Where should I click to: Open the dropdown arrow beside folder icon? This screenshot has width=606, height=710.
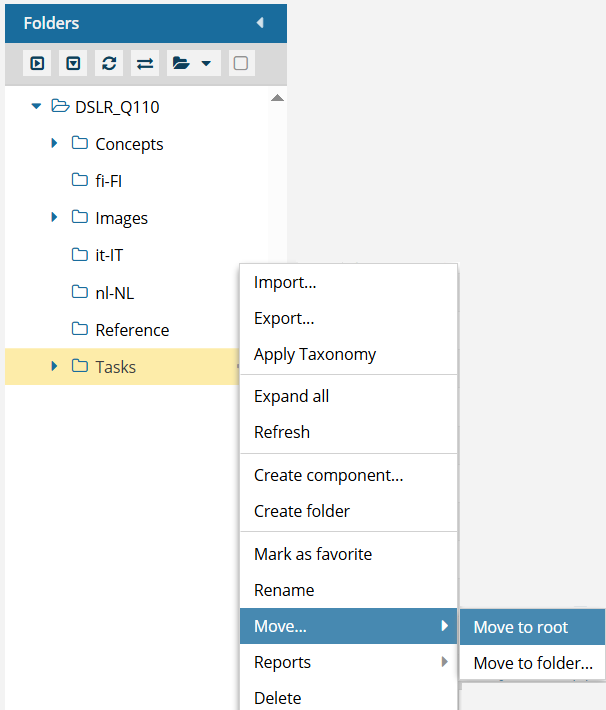pyautogui.click(x=206, y=63)
